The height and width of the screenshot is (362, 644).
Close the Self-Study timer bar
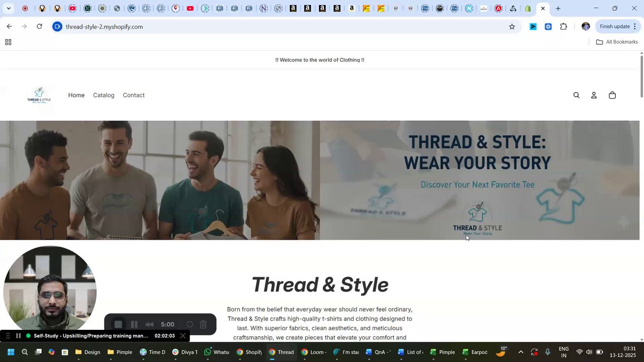183,336
